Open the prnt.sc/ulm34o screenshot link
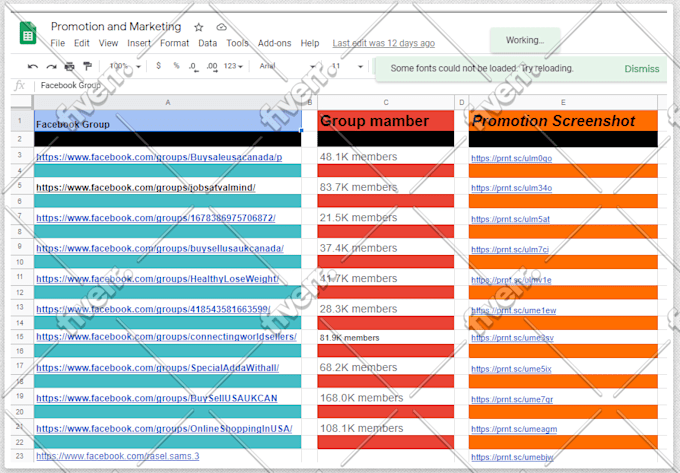Viewport: 680px width, 473px height. point(512,188)
